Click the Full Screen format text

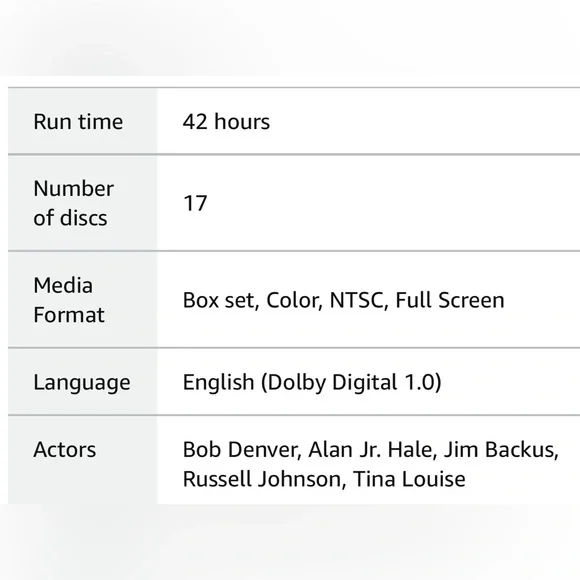450,300
